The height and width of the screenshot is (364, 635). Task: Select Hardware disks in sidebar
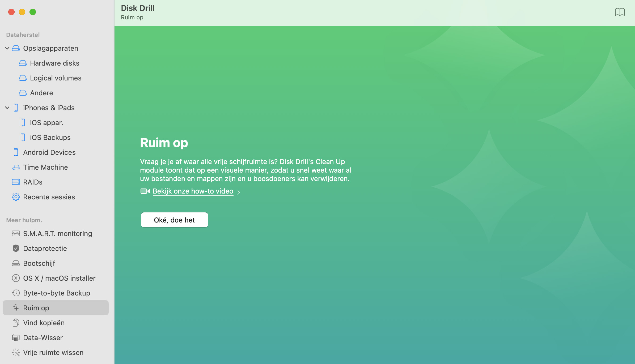(54, 63)
